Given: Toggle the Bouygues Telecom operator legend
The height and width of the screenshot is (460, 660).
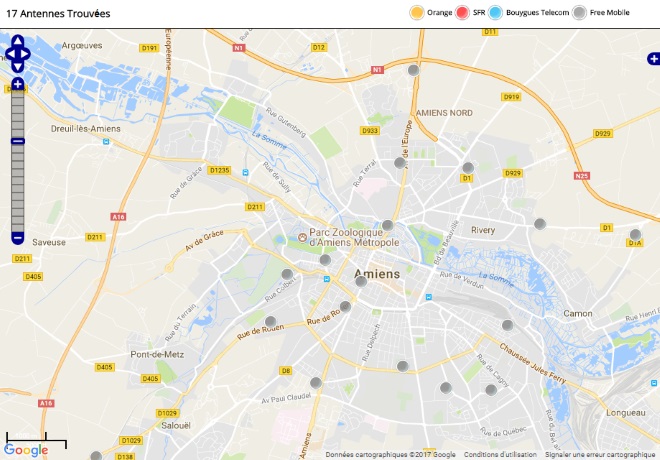Looking at the screenshot, I should pos(529,13).
